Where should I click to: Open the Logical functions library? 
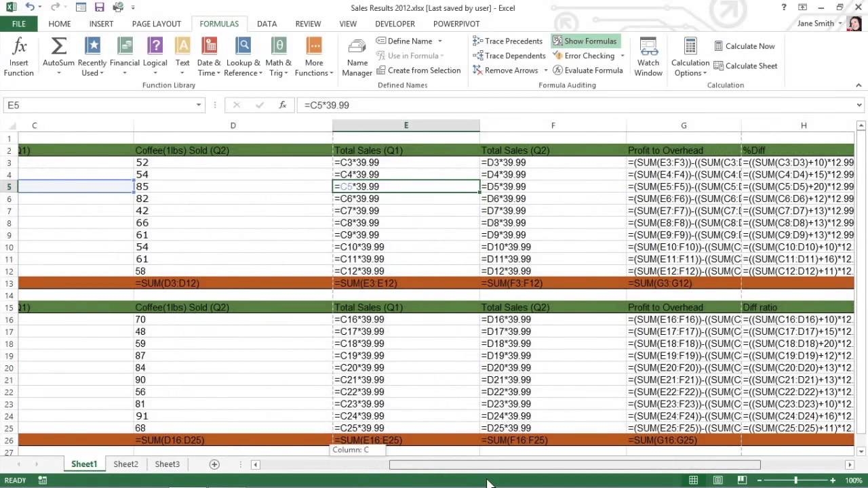(155, 47)
